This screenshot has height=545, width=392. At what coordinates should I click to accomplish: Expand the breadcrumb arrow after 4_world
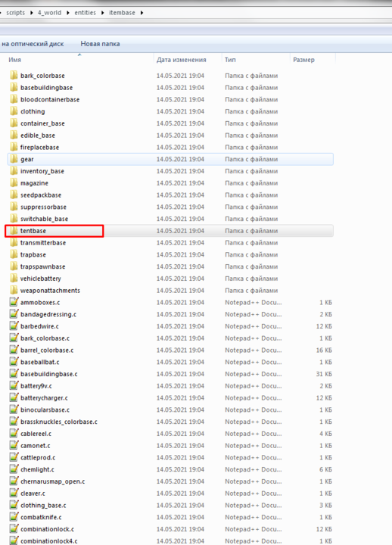click(68, 13)
